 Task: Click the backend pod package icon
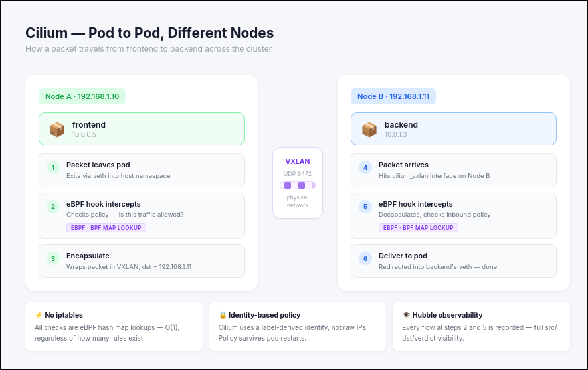[x=369, y=129]
